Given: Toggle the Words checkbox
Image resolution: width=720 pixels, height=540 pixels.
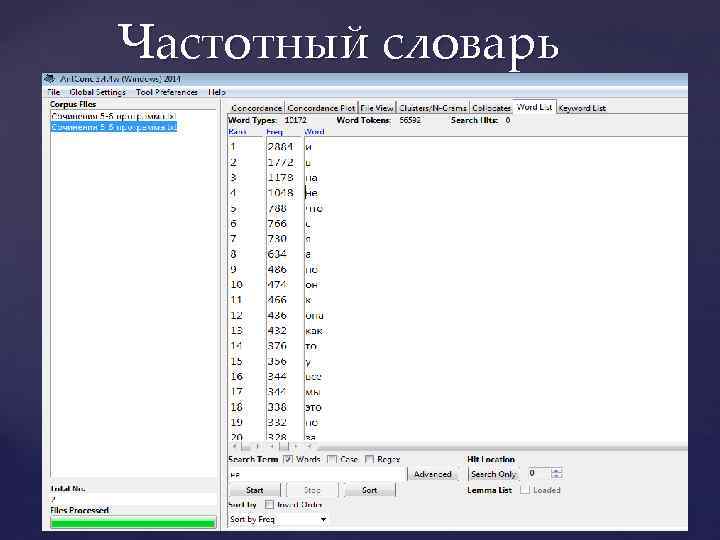Looking at the screenshot, I should pos(288,459).
